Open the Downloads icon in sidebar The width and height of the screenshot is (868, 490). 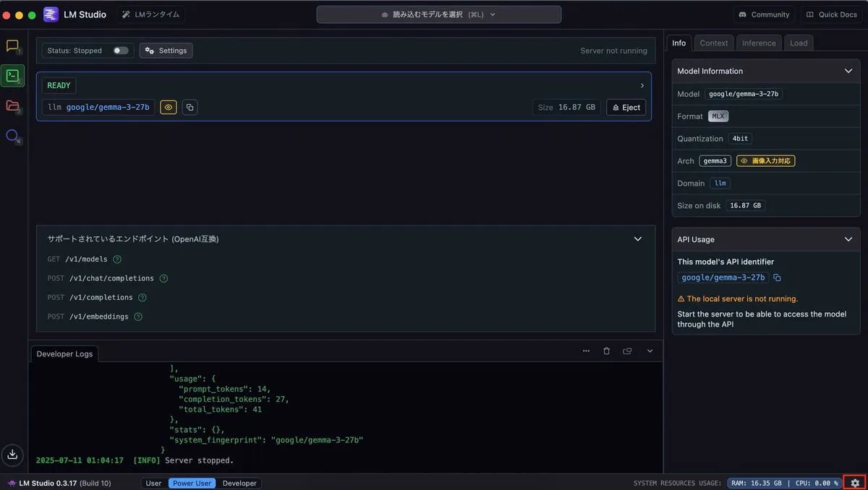click(x=12, y=454)
